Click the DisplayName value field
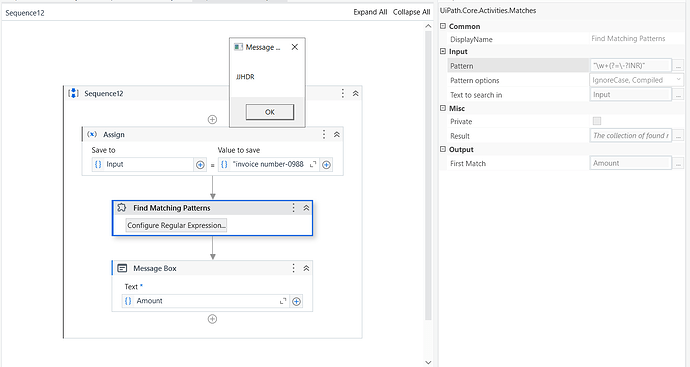The image size is (690, 367). click(636, 39)
